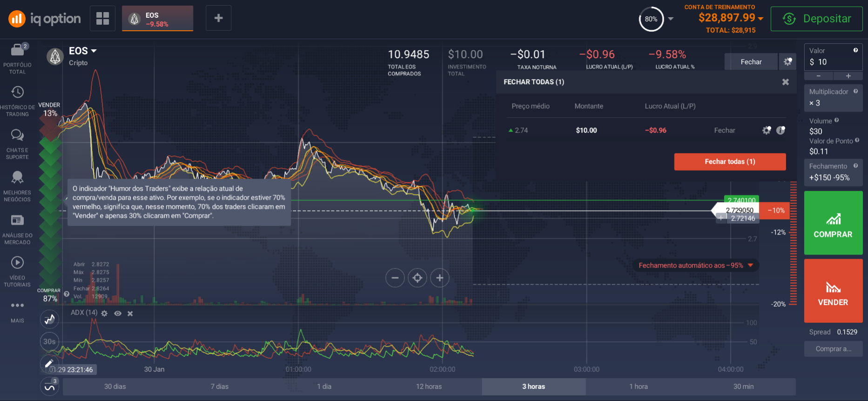Open Análise do Mercado
The width and height of the screenshot is (868, 401).
(x=17, y=229)
